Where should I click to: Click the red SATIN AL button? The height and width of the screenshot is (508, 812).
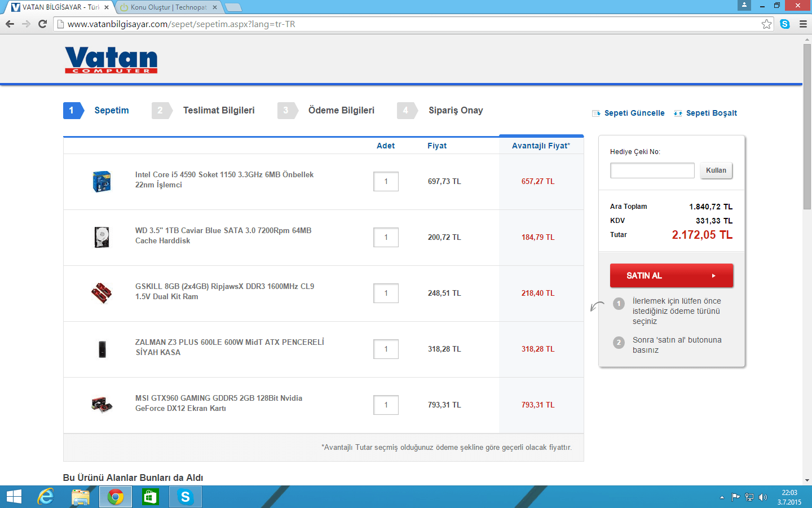point(672,275)
